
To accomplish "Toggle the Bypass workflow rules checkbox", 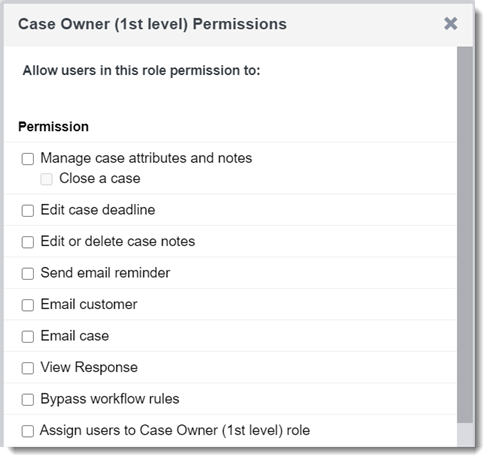I will (28, 400).
